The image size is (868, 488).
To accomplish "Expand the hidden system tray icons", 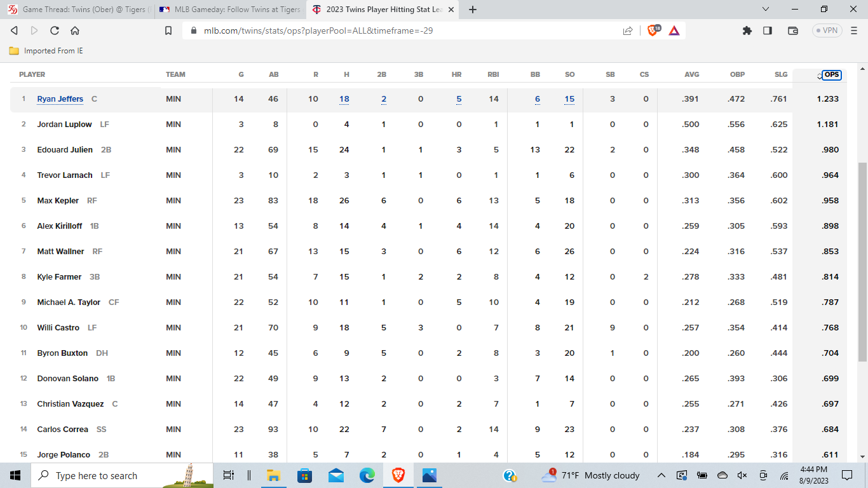I will click(661, 475).
